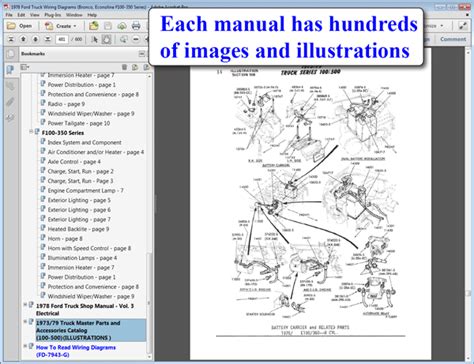This screenshot has height=364, width=474.
Task: Open bookmarks options menu
Action: coord(25,67)
